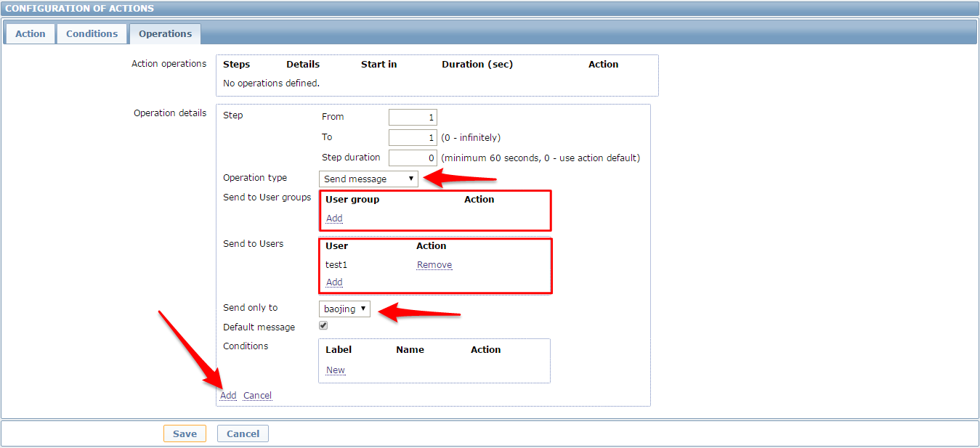Select the Operations tab
The height and width of the screenshot is (448, 980).
click(165, 34)
